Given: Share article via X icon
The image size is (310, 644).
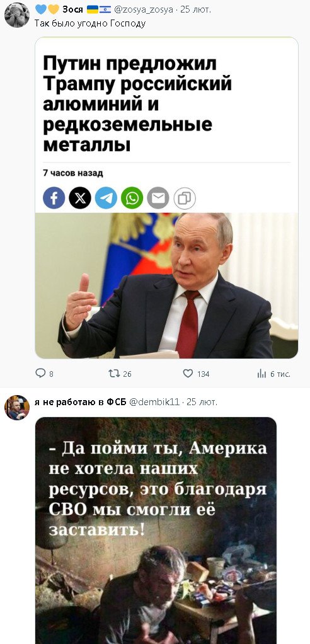Looking at the screenshot, I should [x=80, y=198].
